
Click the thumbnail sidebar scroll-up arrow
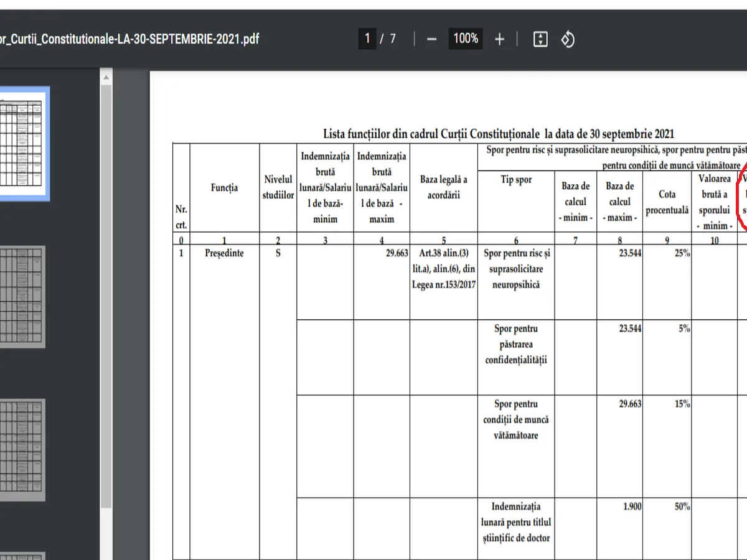tap(106, 78)
